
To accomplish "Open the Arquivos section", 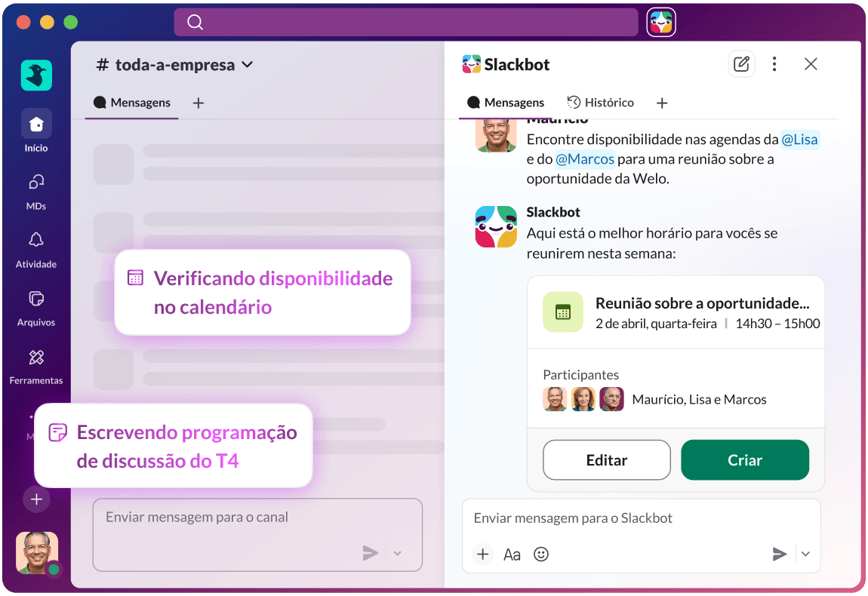I will (x=35, y=305).
